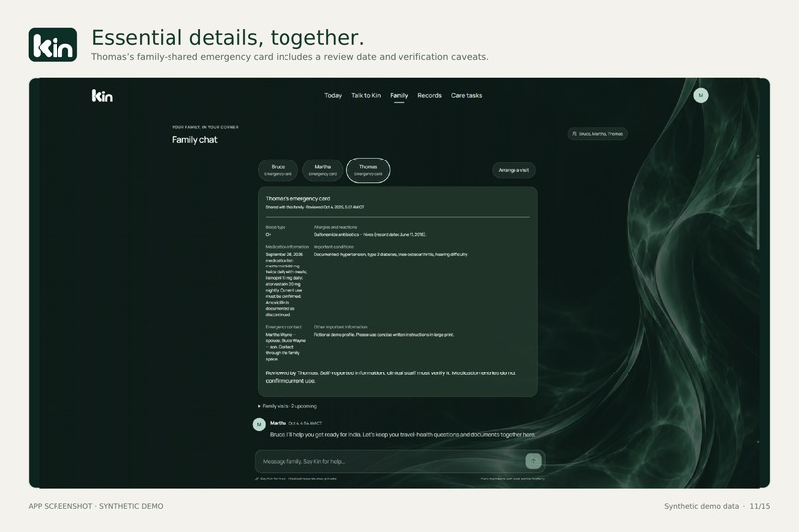Click the Important conditions label

point(334,247)
